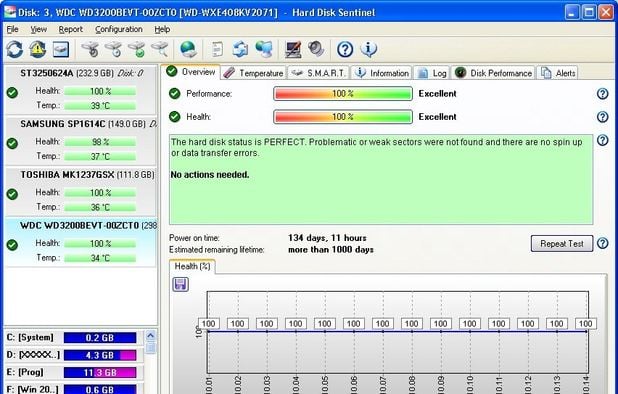The width and height of the screenshot is (618, 394).
Task: Click the disk with clock test icon
Action: coord(114,49)
